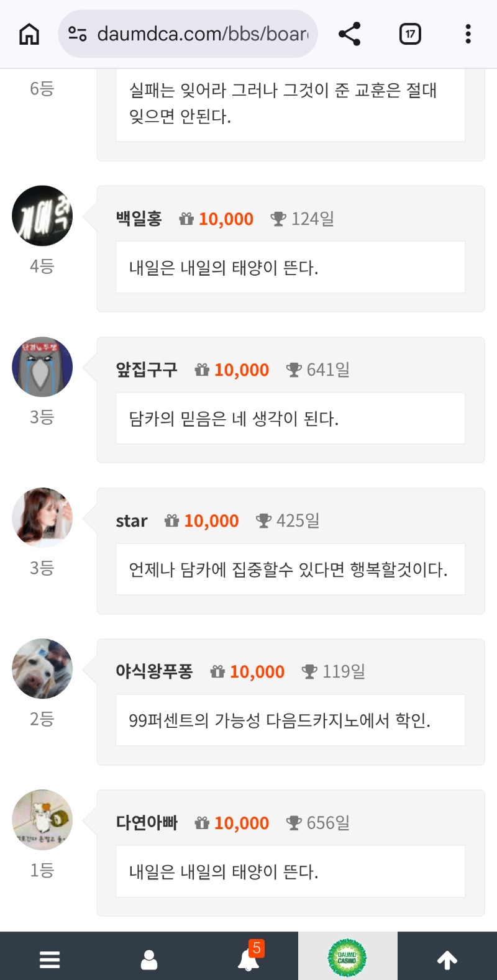This screenshot has height=980, width=497.
Task: Open notifications bell with 5 badge
Action: pyautogui.click(x=248, y=960)
